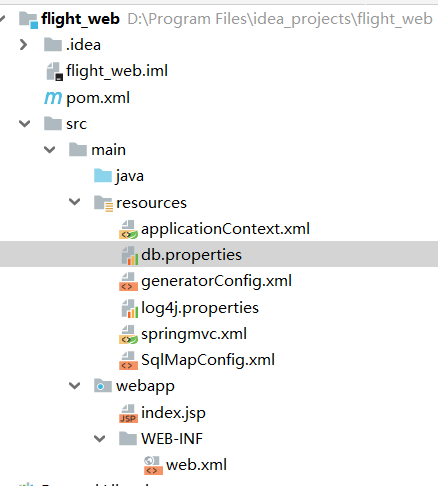The width and height of the screenshot is (438, 486).
Task: Collapse the src folder arrow
Action: pos(25,124)
